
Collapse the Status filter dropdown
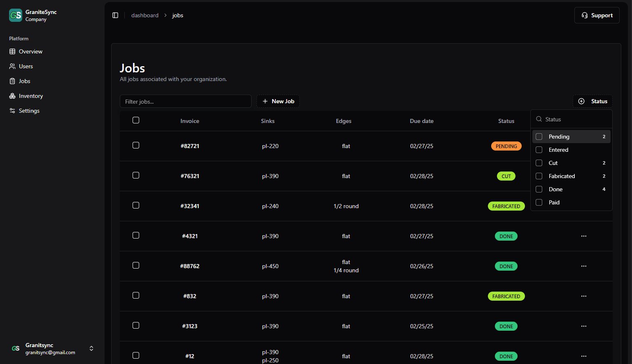point(592,101)
